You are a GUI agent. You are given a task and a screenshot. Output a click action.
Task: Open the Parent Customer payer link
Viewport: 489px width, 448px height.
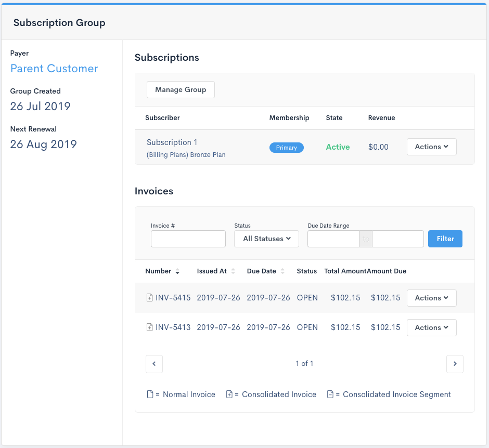point(54,69)
